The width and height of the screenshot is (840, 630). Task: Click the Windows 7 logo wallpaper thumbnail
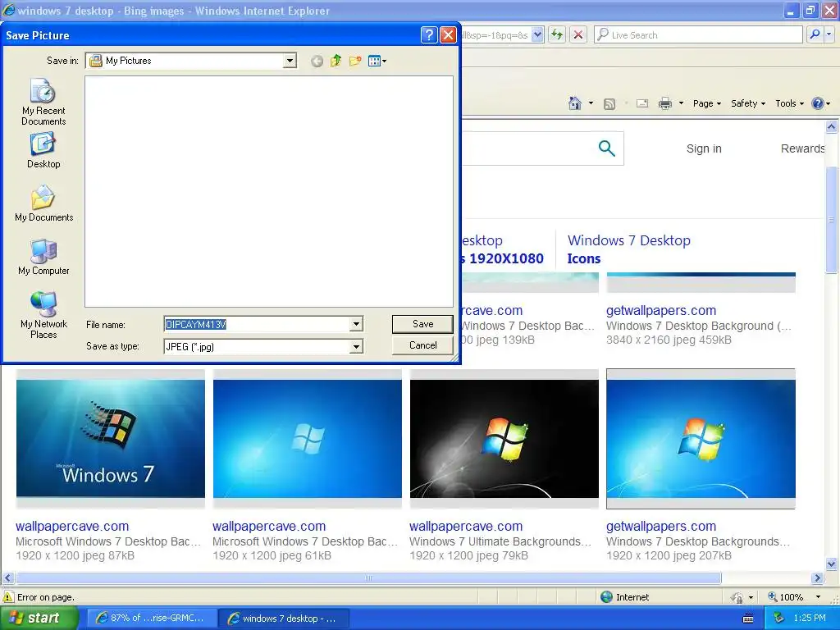pos(111,439)
